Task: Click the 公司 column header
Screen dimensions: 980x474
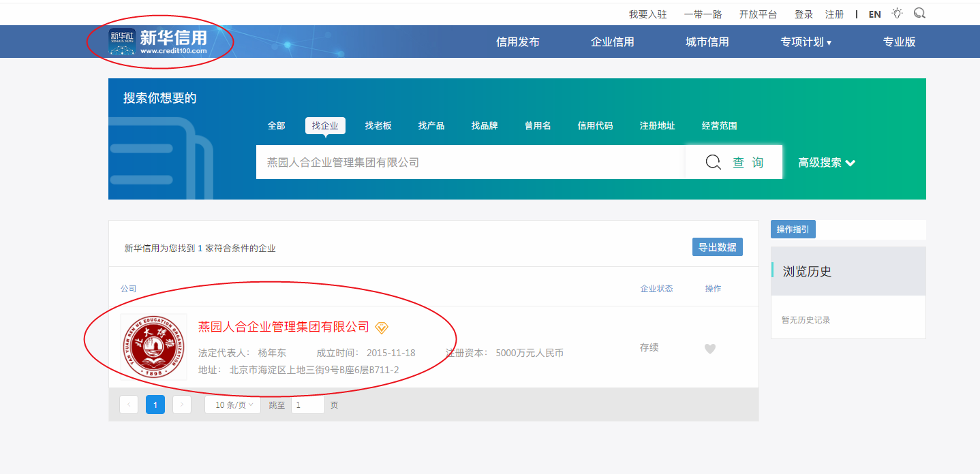Action: [129, 289]
